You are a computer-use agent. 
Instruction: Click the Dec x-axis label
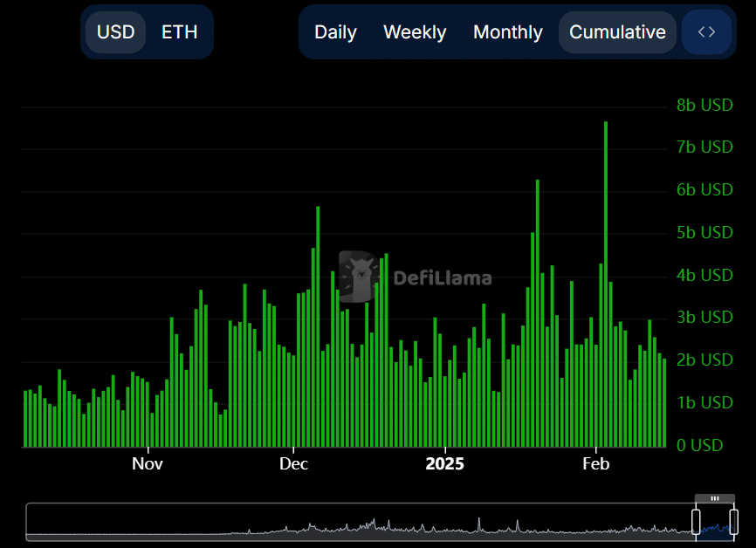(293, 463)
